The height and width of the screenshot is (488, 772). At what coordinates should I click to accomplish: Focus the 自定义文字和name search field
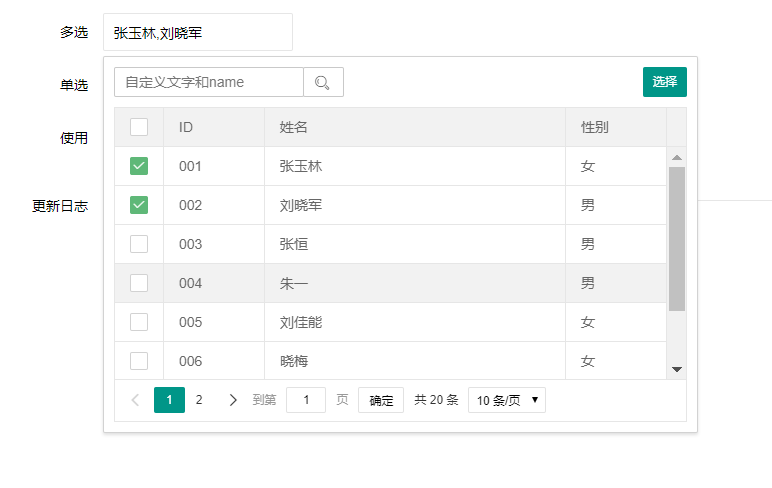tap(208, 82)
